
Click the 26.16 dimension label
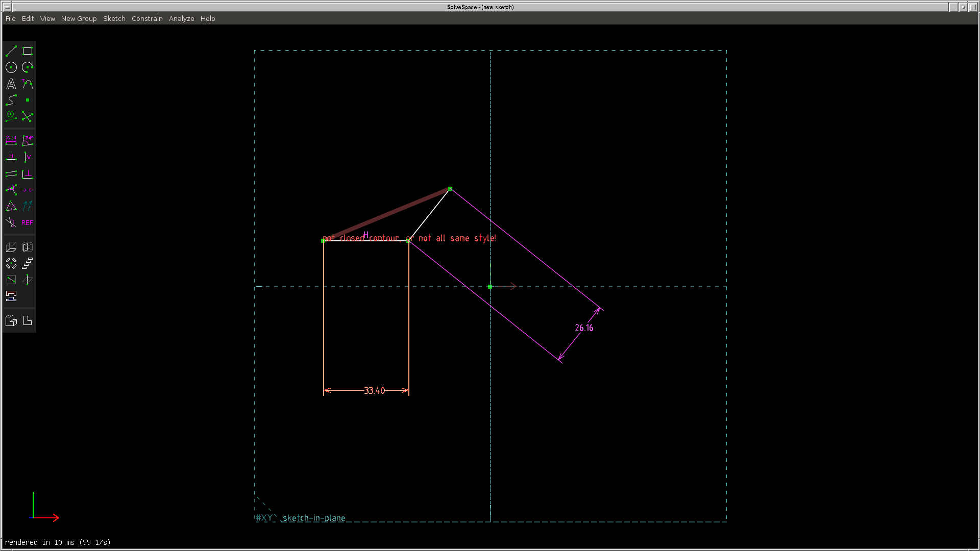pos(584,328)
